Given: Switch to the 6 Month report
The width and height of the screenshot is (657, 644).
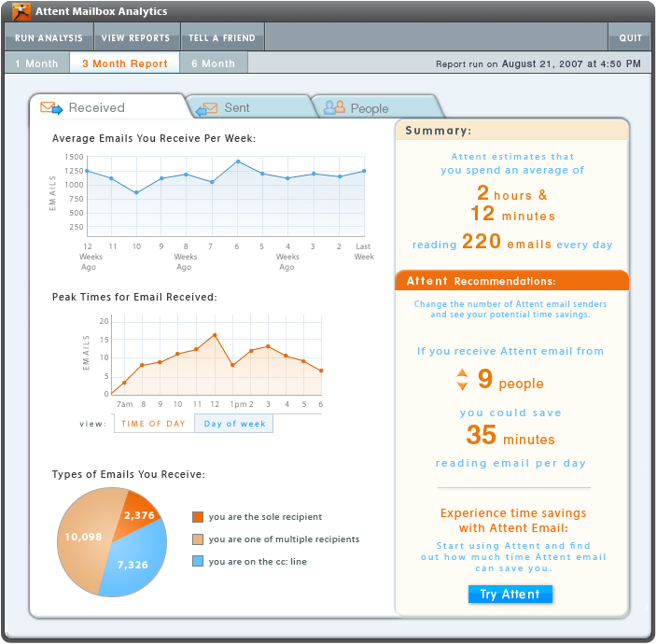Looking at the screenshot, I should pos(214,63).
